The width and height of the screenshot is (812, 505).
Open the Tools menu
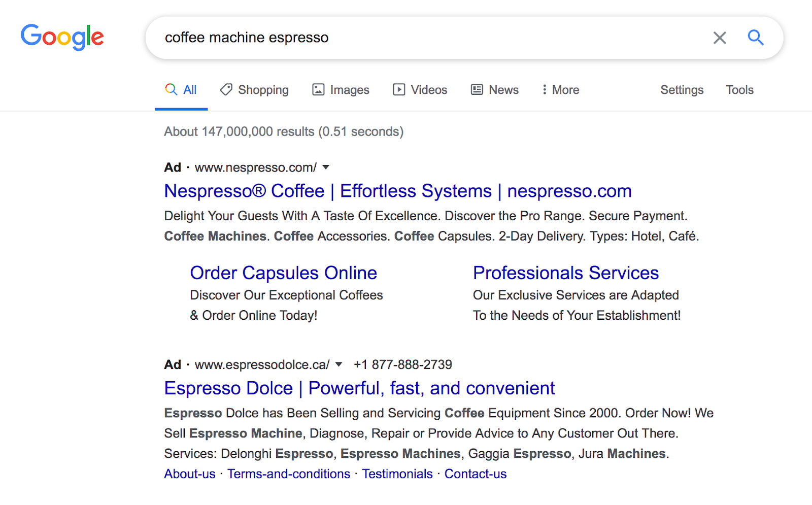[x=739, y=90]
